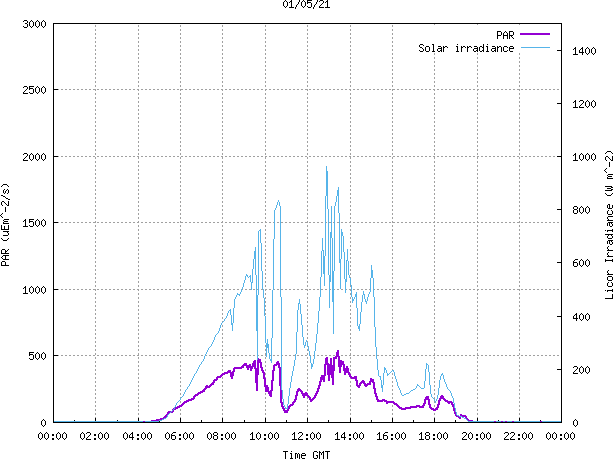Click the 14:00 time label
Viewport: 613px width, 459px height.
[x=349, y=436]
